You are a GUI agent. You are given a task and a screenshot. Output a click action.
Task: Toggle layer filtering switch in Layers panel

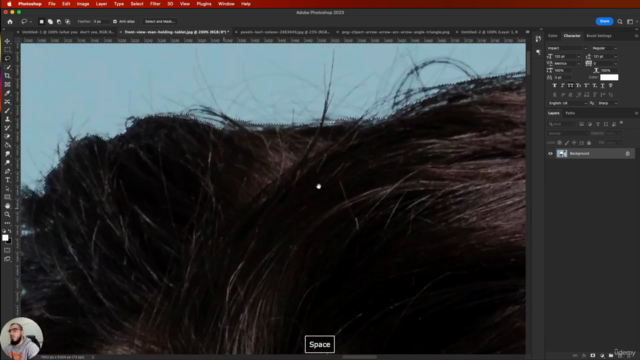(621, 123)
